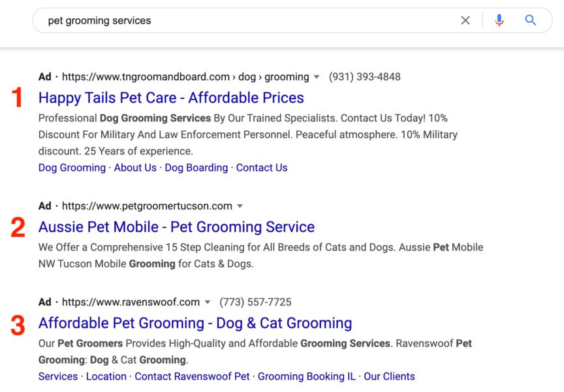Click phone number (931) 393-4848
564x392 pixels.
point(364,77)
